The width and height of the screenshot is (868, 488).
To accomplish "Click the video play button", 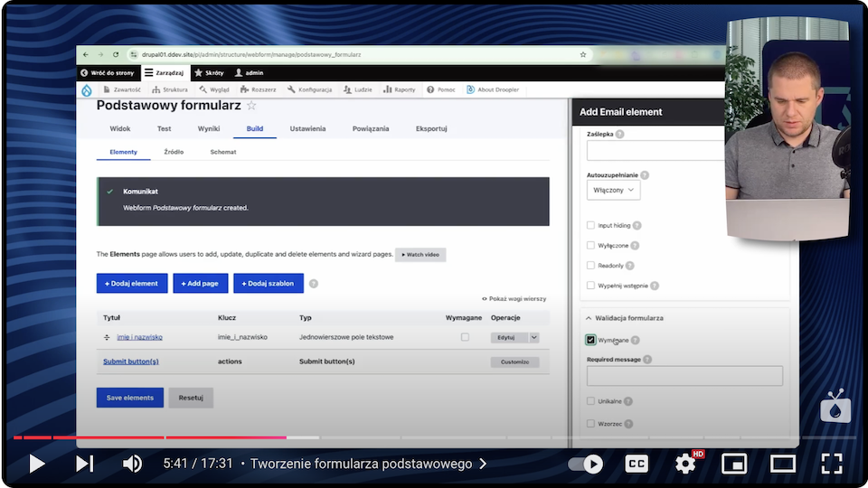I will pos(37,464).
